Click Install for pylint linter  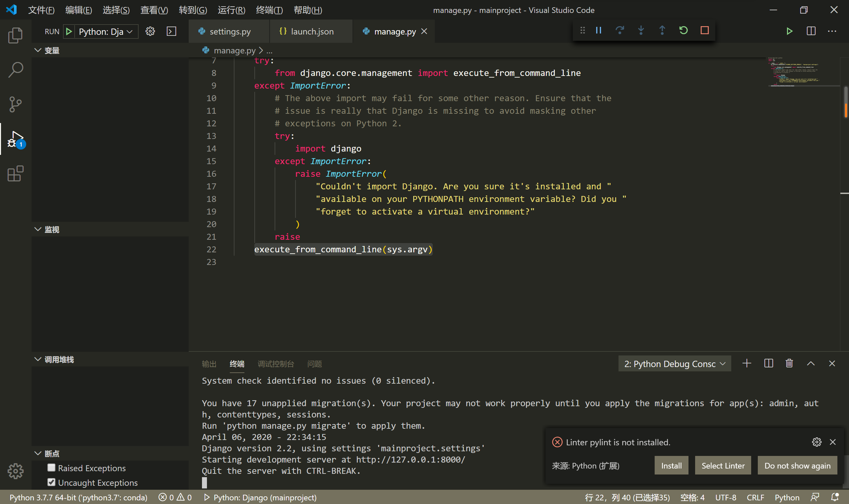point(671,466)
